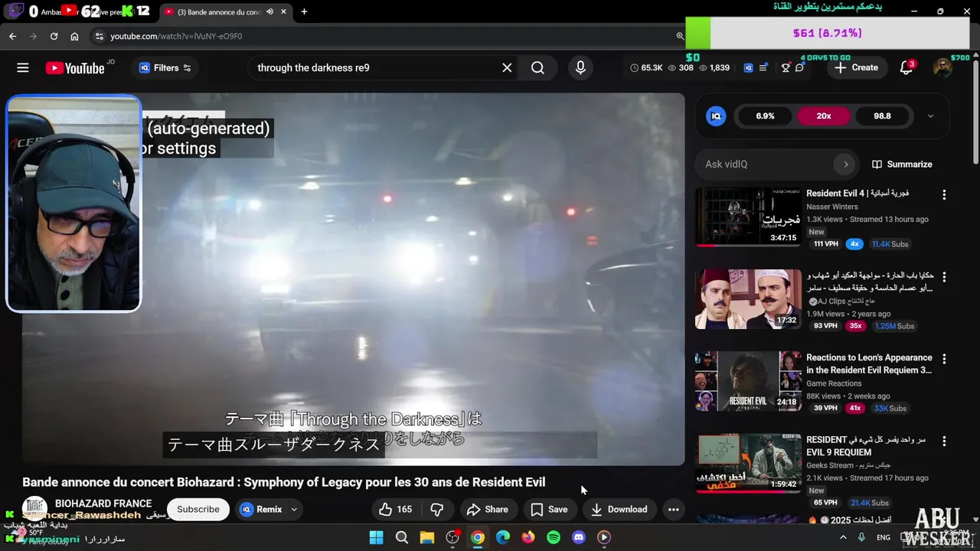
Task: Open options for AJ Clips video
Action: click(944, 277)
